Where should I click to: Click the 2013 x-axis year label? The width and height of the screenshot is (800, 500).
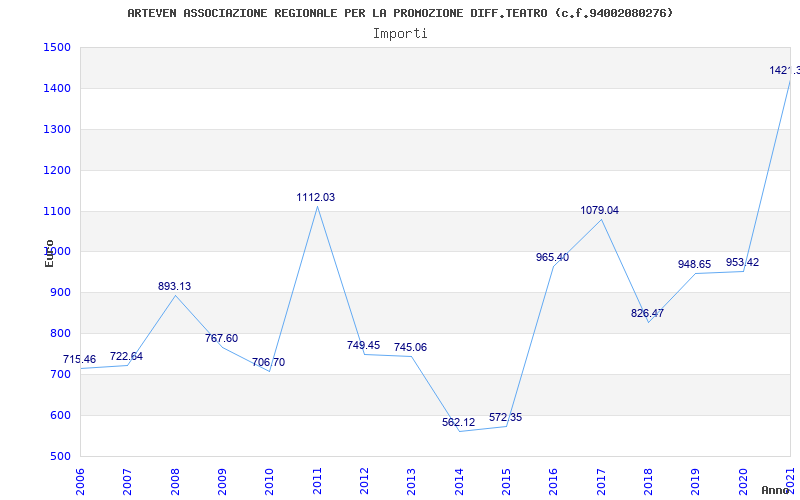coord(412,482)
